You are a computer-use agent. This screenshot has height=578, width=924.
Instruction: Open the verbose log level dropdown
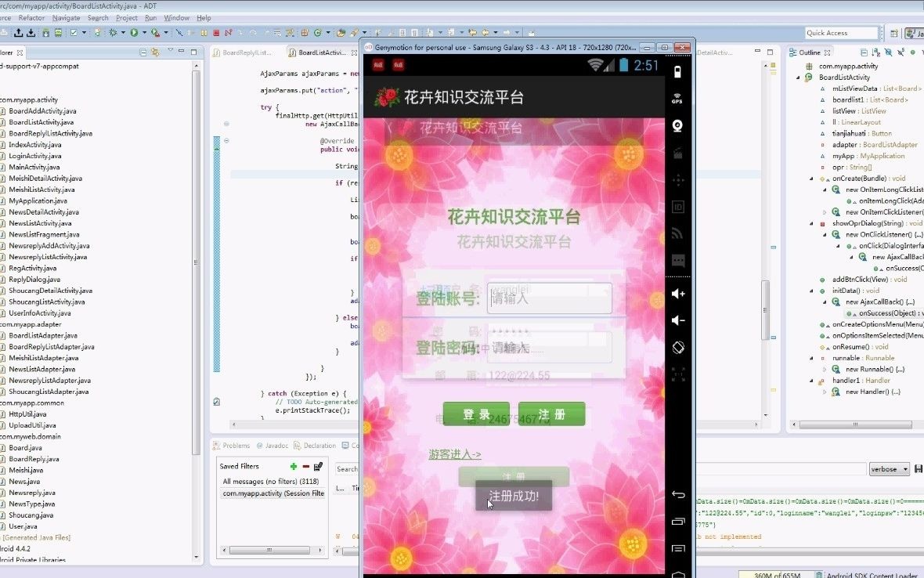(889, 468)
